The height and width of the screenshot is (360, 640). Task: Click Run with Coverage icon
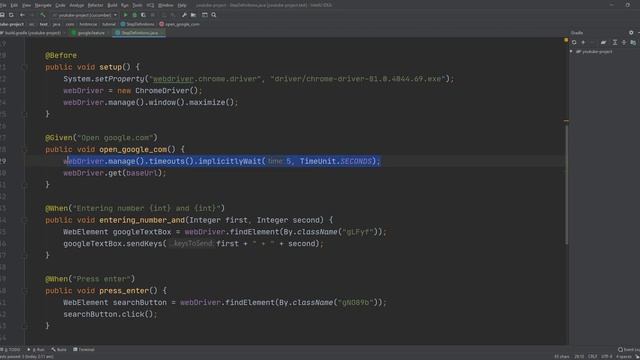tap(143, 15)
